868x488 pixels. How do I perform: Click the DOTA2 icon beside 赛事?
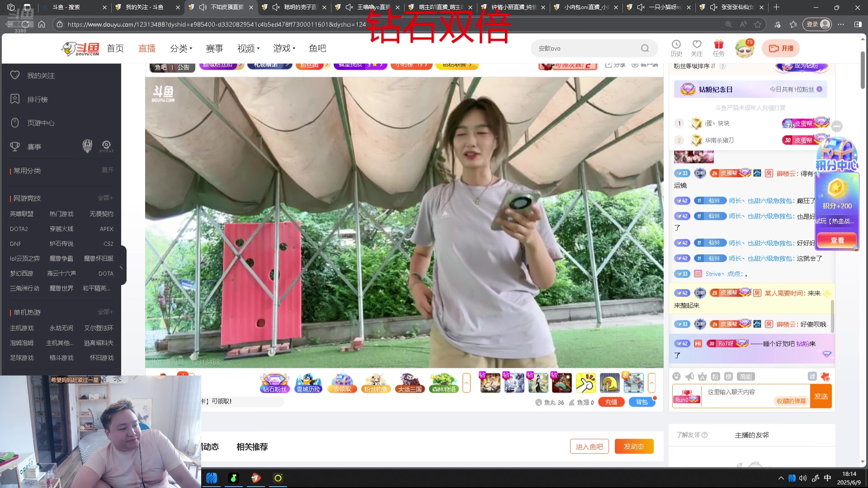click(x=106, y=146)
